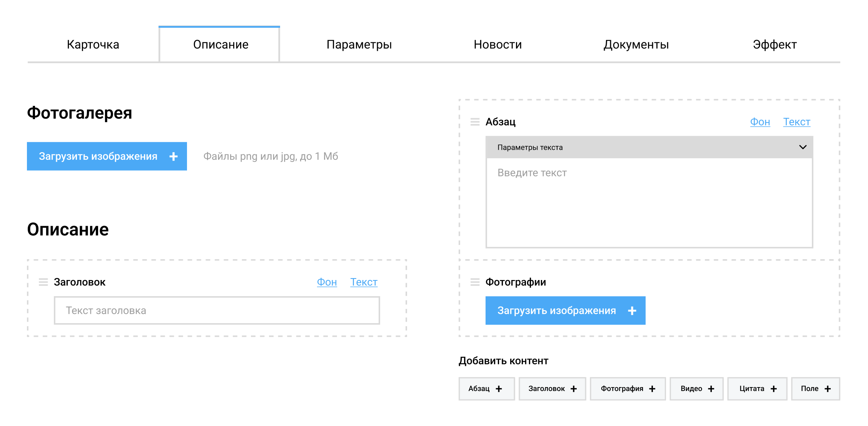
Task: Open Текст settings for Абзац block
Action: (797, 122)
